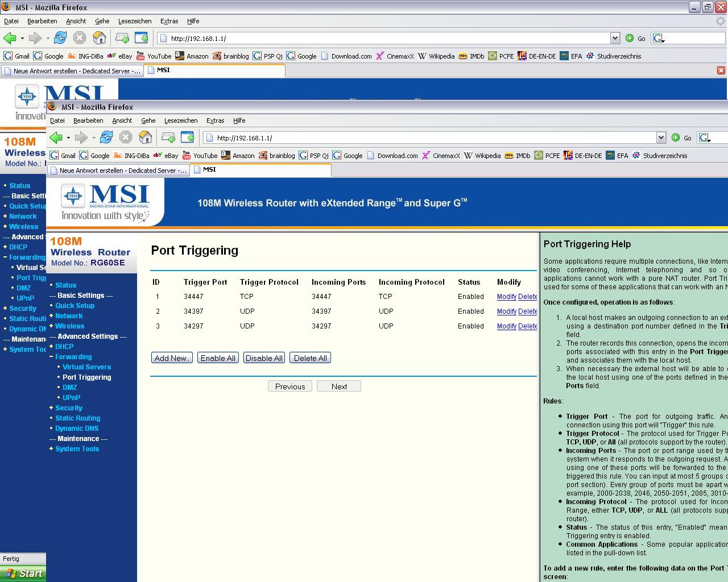728x582 pixels.
Task: Open Security in rear window sidebar
Action: (x=22, y=308)
